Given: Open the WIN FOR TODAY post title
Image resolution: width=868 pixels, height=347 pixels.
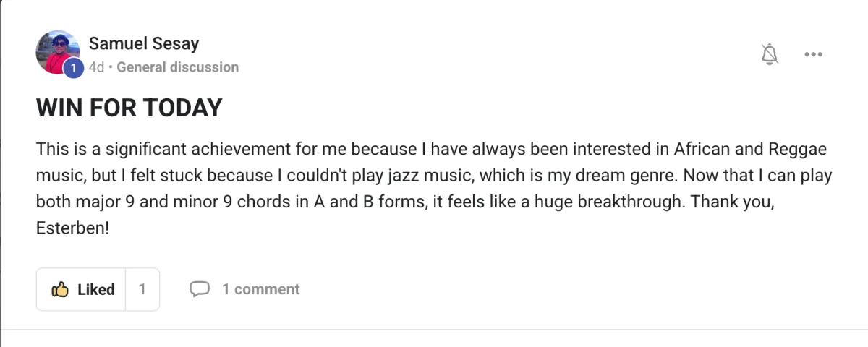Looking at the screenshot, I should (x=129, y=108).
